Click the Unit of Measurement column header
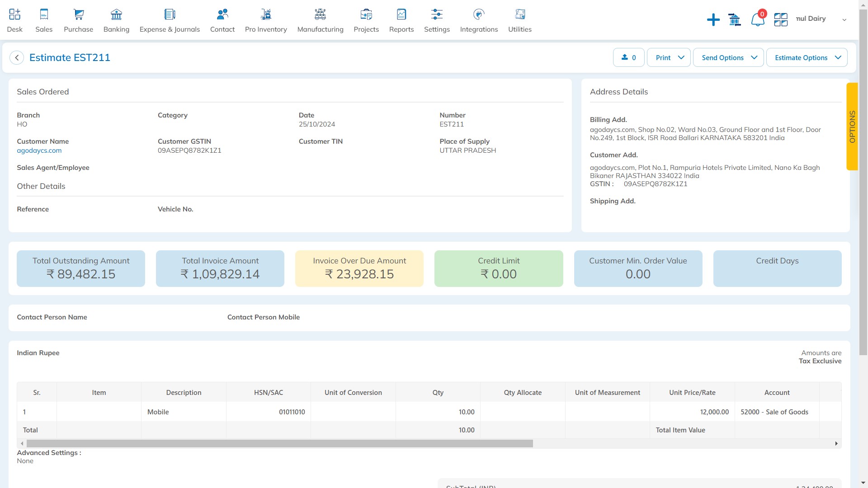The width and height of the screenshot is (868, 488). 608,392
